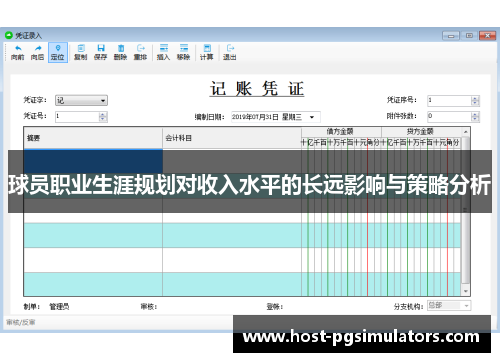Select the 定位 locate toolbar icon
The image size is (500, 362).
coord(58,48)
